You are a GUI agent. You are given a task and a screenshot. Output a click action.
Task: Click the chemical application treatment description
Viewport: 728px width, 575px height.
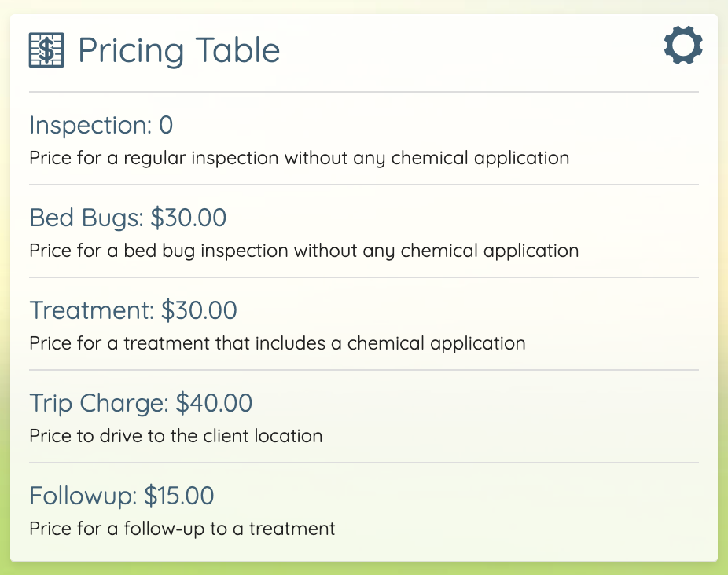click(278, 343)
